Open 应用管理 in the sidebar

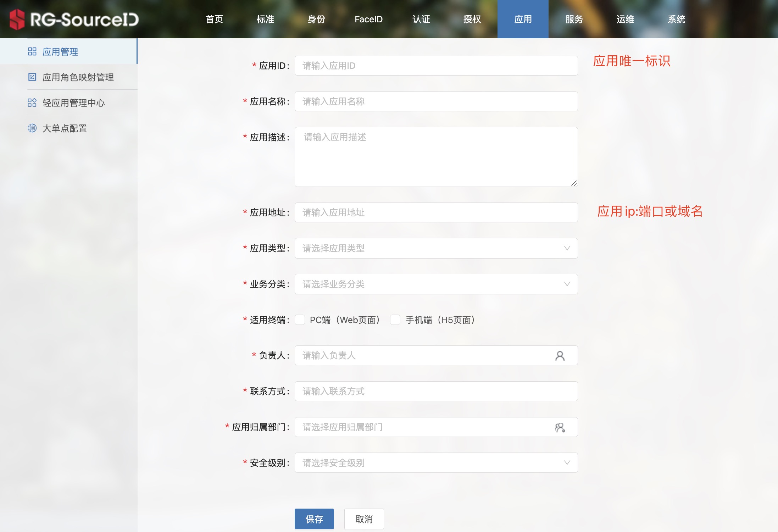[x=68, y=51]
